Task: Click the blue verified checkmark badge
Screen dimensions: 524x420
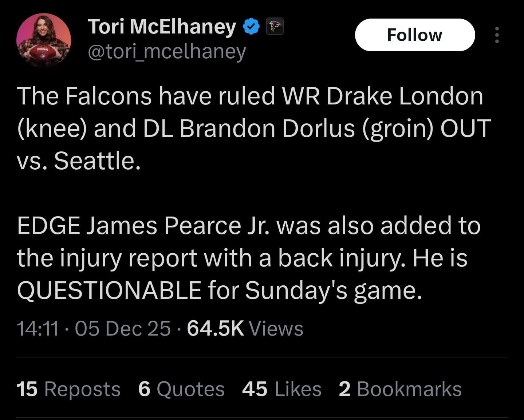Action: point(251,27)
